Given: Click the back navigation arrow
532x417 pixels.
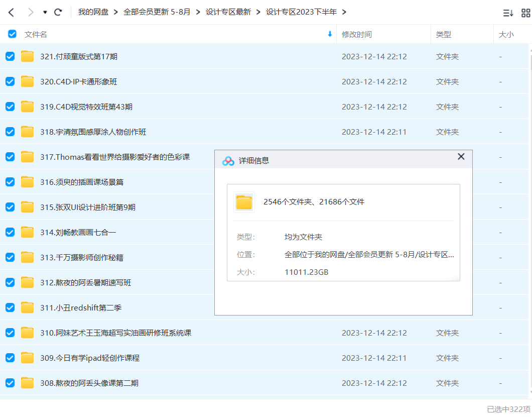Looking at the screenshot, I should (x=11, y=12).
